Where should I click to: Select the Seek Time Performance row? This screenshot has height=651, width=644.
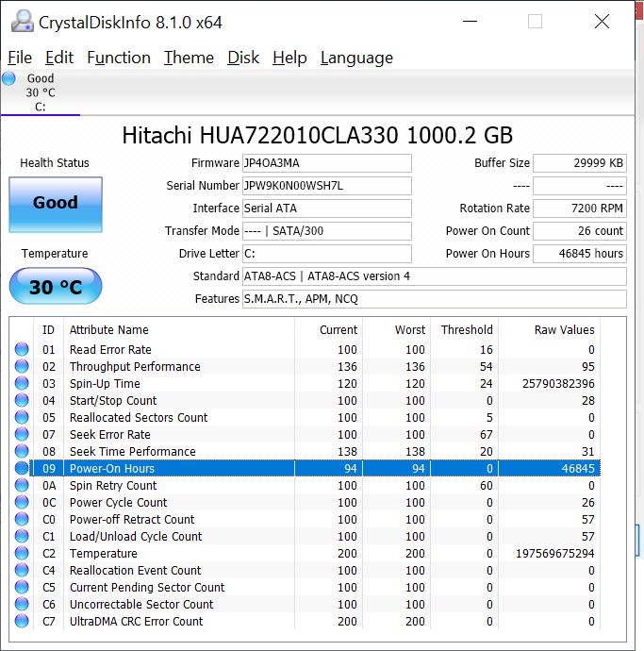coord(305,451)
